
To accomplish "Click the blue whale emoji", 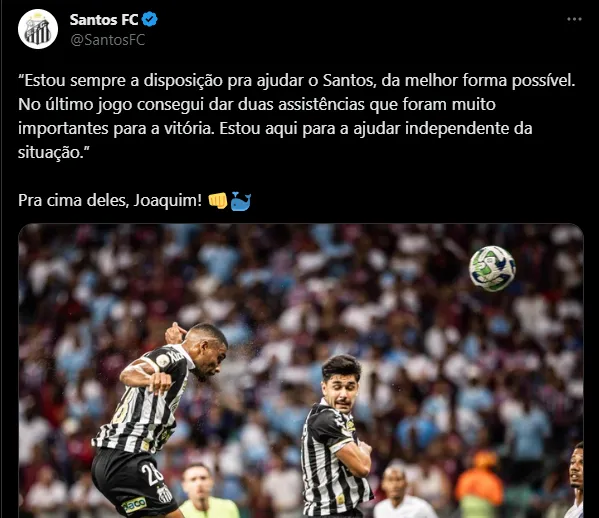I will click(x=241, y=201).
